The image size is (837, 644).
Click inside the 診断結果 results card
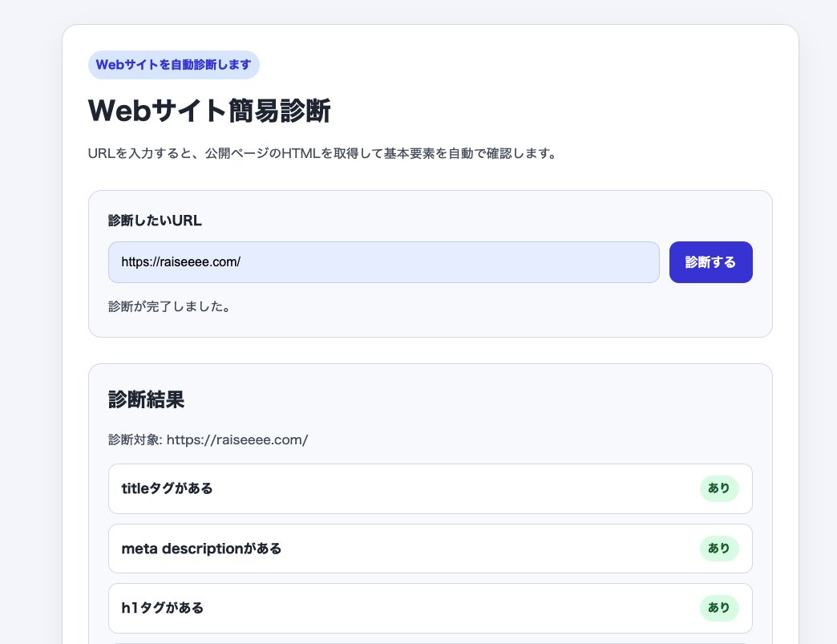[431, 377]
